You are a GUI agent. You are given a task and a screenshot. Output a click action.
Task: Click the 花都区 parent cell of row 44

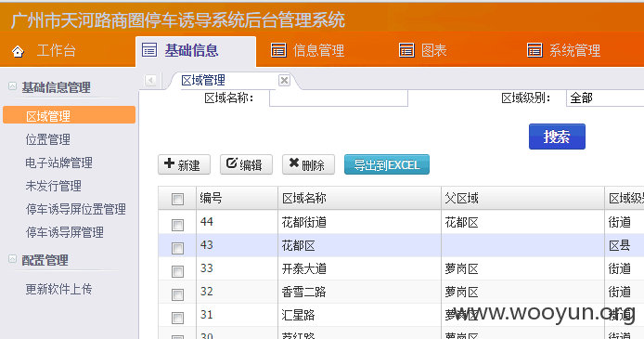[522, 222]
